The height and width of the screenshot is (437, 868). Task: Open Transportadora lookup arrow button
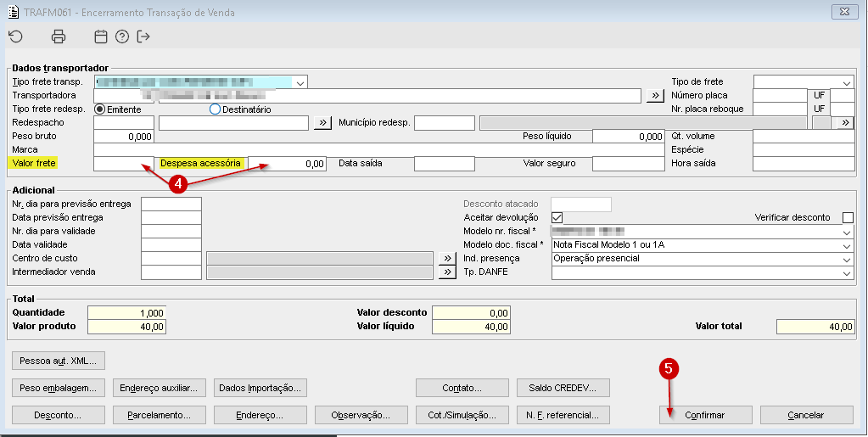coord(655,95)
